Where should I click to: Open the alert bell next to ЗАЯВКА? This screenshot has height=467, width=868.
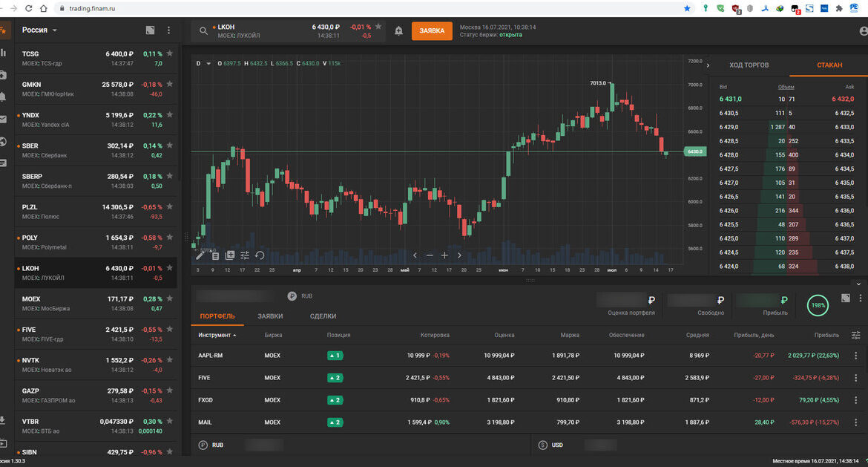click(399, 30)
